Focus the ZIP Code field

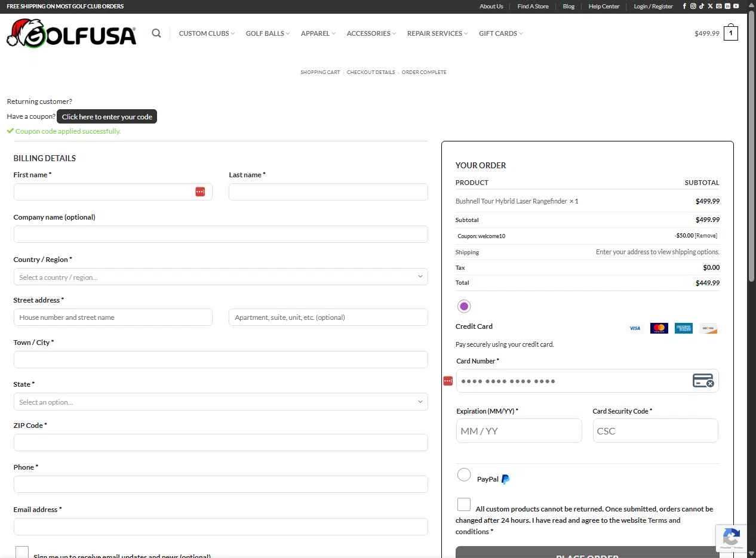221,442
